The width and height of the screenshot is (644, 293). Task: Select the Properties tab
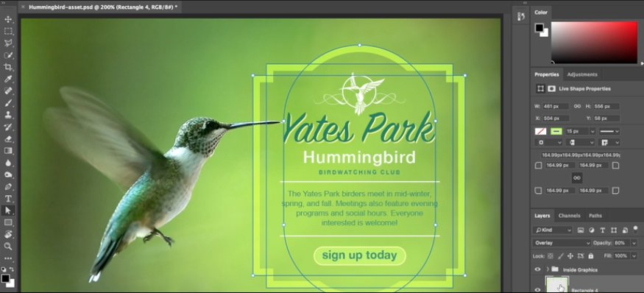click(547, 74)
